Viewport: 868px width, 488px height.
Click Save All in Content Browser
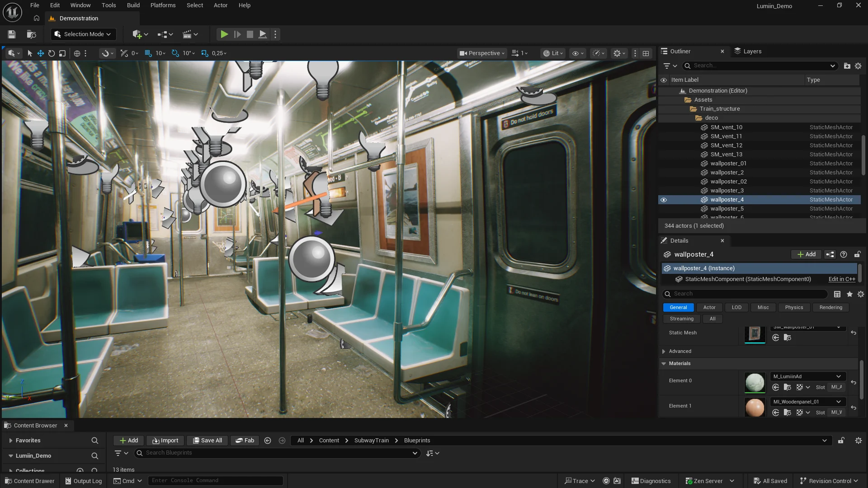[208, 441]
